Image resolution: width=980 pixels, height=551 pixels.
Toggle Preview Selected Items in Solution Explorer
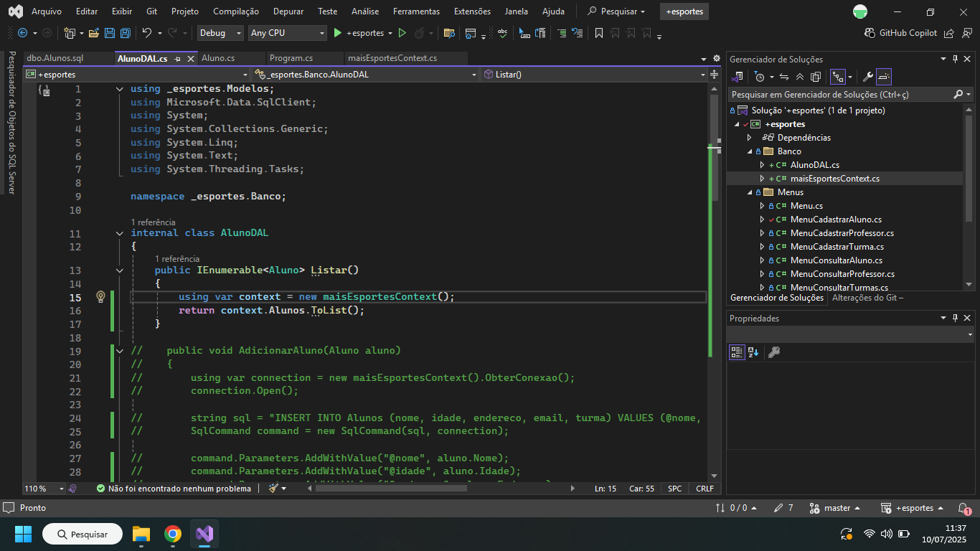coord(884,77)
